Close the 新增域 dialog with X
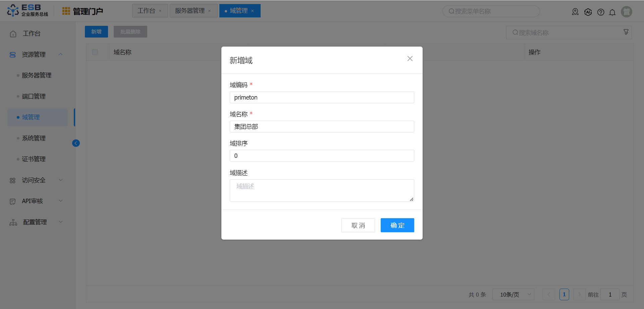The image size is (644, 309). coord(410,59)
